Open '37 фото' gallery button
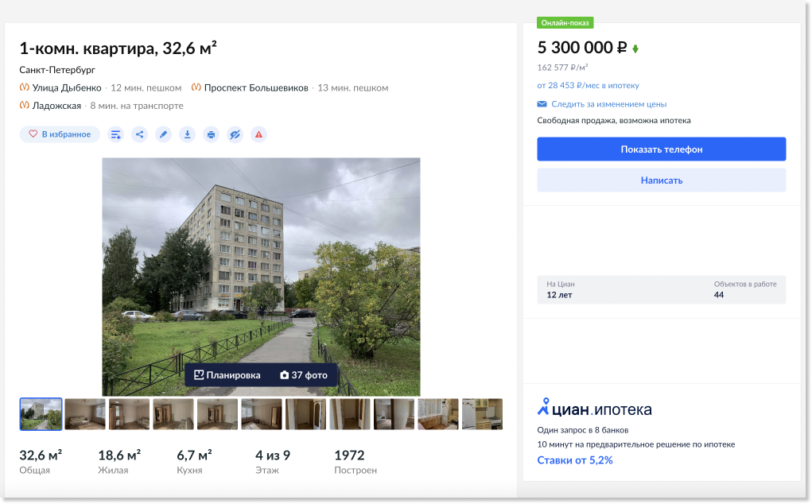The width and height of the screenshot is (812, 504). tap(304, 375)
